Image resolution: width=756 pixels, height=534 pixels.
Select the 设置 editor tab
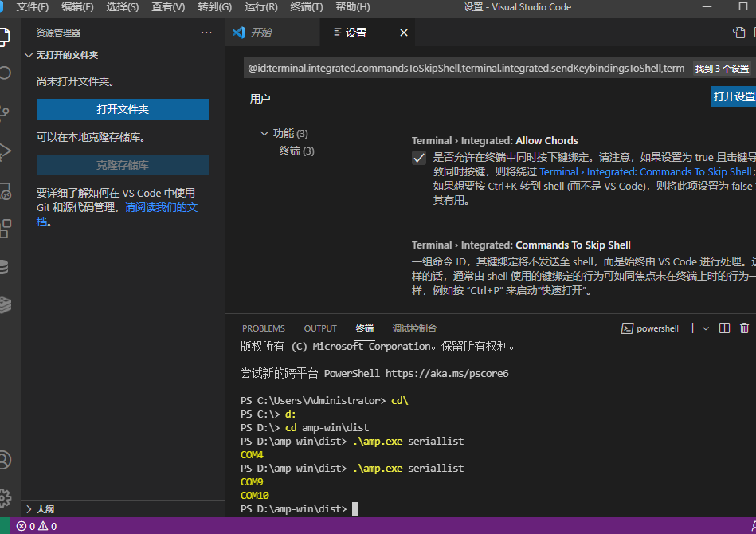coord(356,33)
